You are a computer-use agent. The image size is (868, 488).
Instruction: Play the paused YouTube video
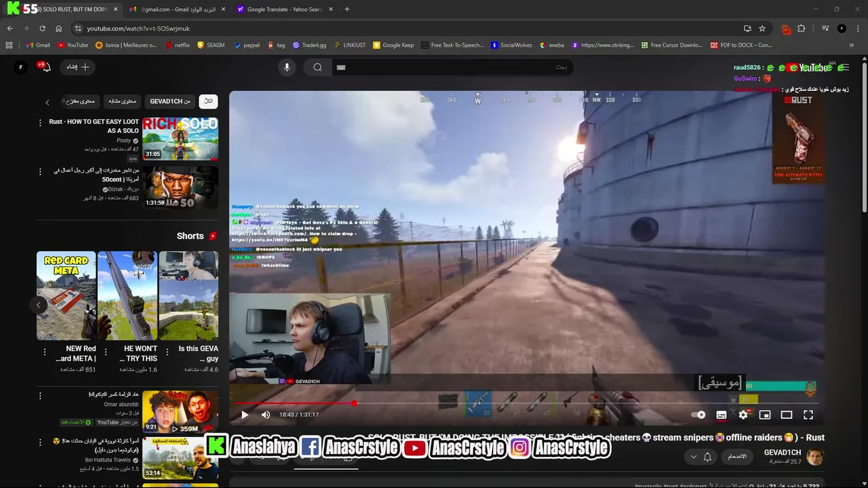point(245,415)
